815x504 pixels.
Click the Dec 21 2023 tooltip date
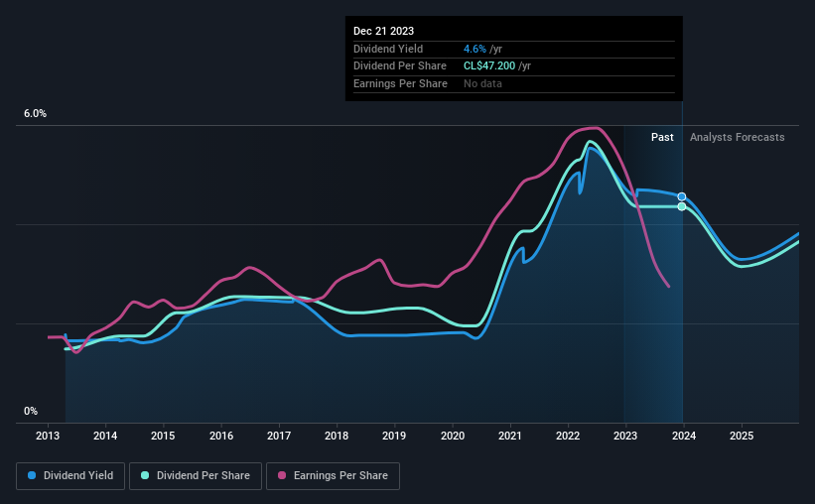point(383,31)
